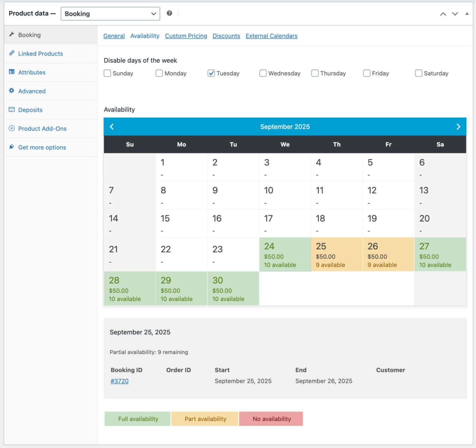Image resolution: width=476 pixels, height=448 pixels.
Task: Select September 21 in the calendar
Action: click(130, 254)
